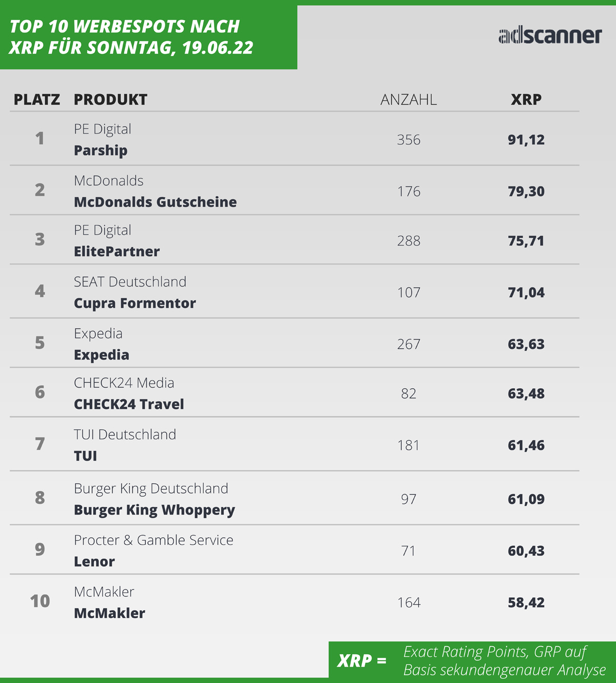Click Parship's XRP value 91,12
Screen dimensions: 616x683
(526, 140)
